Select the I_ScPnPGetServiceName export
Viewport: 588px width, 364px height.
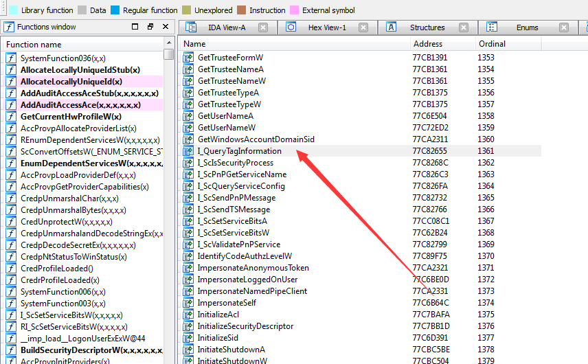[242, 174]
